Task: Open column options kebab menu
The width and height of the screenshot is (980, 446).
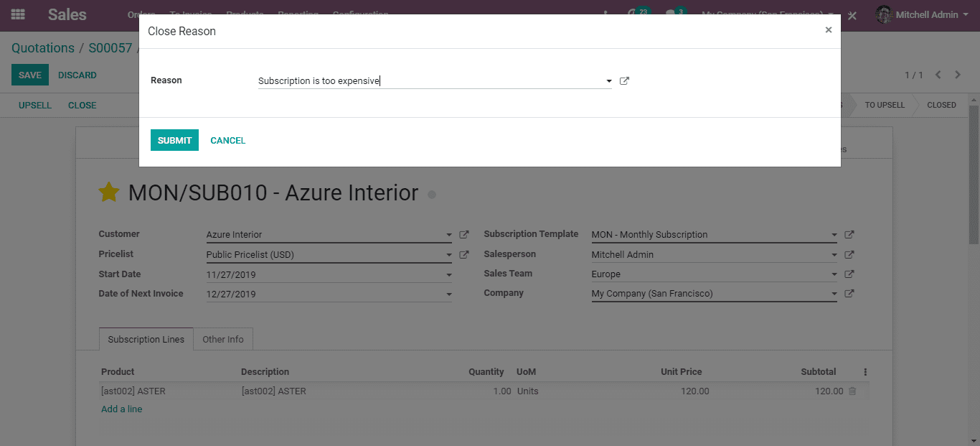Action: click(865, 372)
